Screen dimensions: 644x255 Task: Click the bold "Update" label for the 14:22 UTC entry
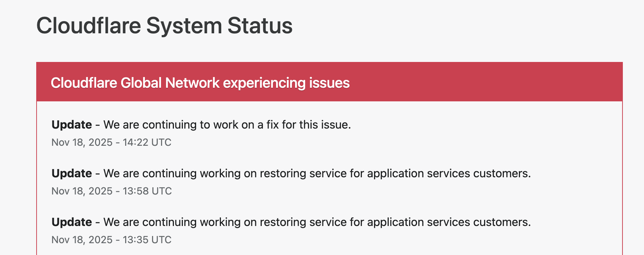coord(72,125)
